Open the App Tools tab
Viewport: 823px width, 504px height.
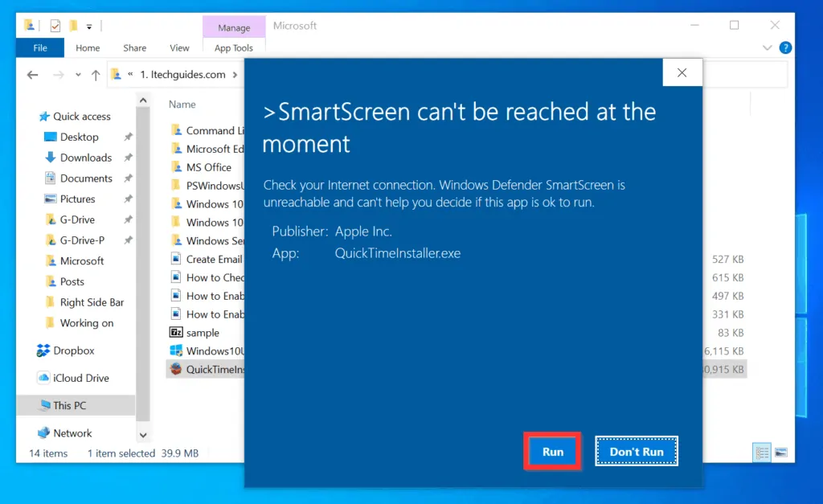coord(233,47)
